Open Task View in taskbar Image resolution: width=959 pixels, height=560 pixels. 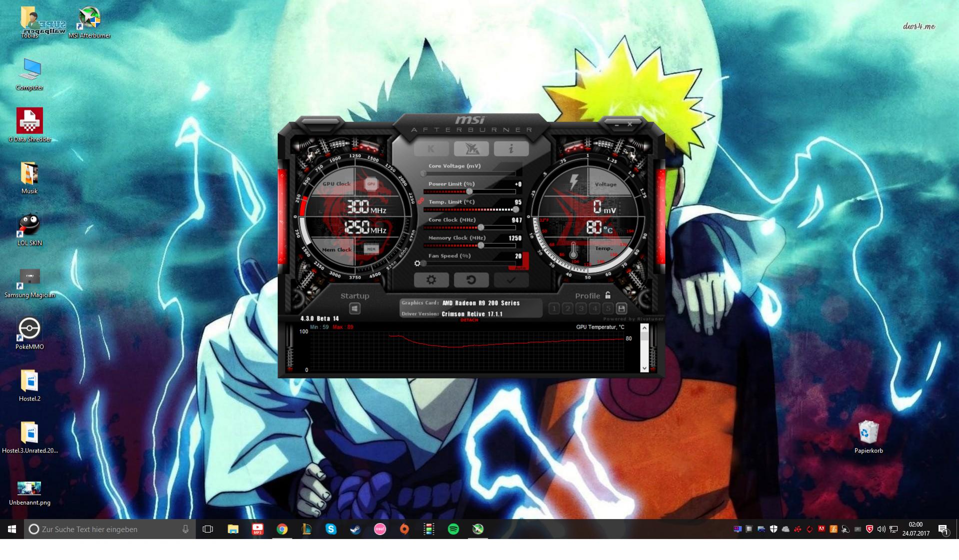pos(208,529)
